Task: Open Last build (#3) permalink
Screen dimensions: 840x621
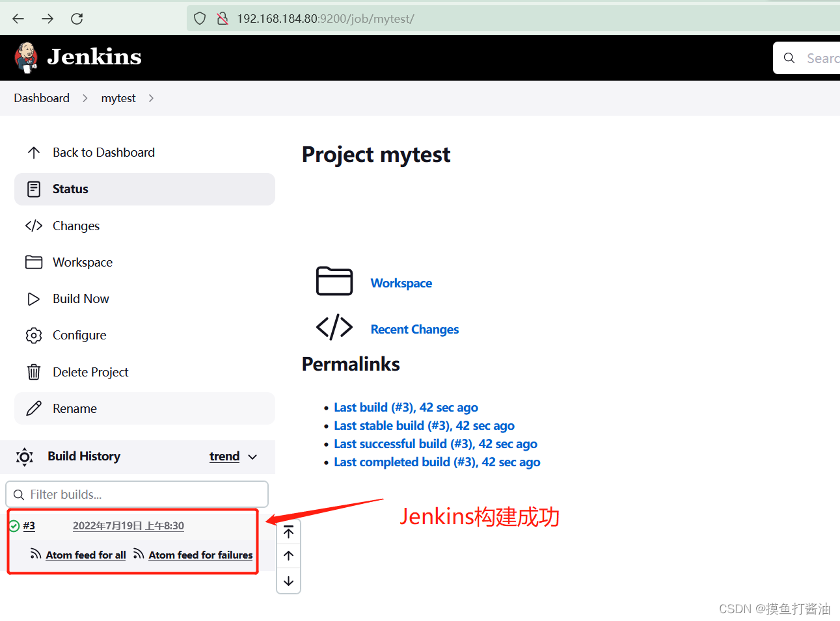Action: tap(406, 407)
